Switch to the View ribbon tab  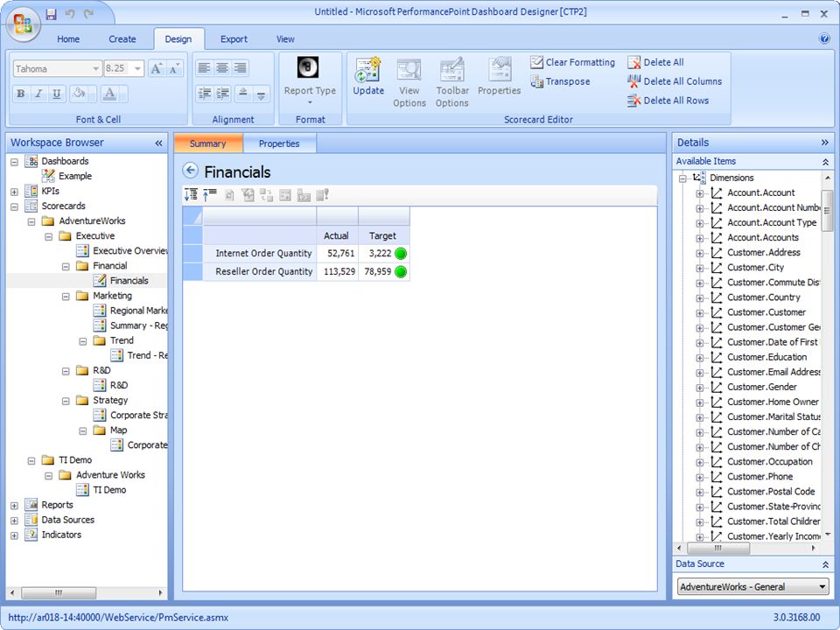tap(285, 39)
